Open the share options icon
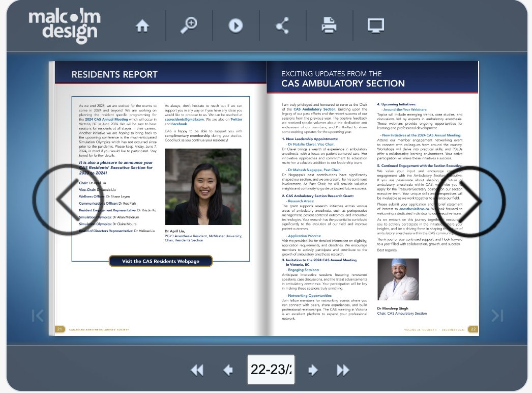This screenshot has height=393, width=532. point(282,25)
